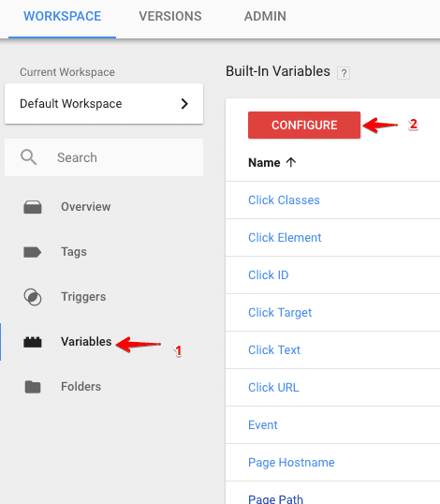
Task: Open the Page Hostname variable
Action: [x=291, y=463]
